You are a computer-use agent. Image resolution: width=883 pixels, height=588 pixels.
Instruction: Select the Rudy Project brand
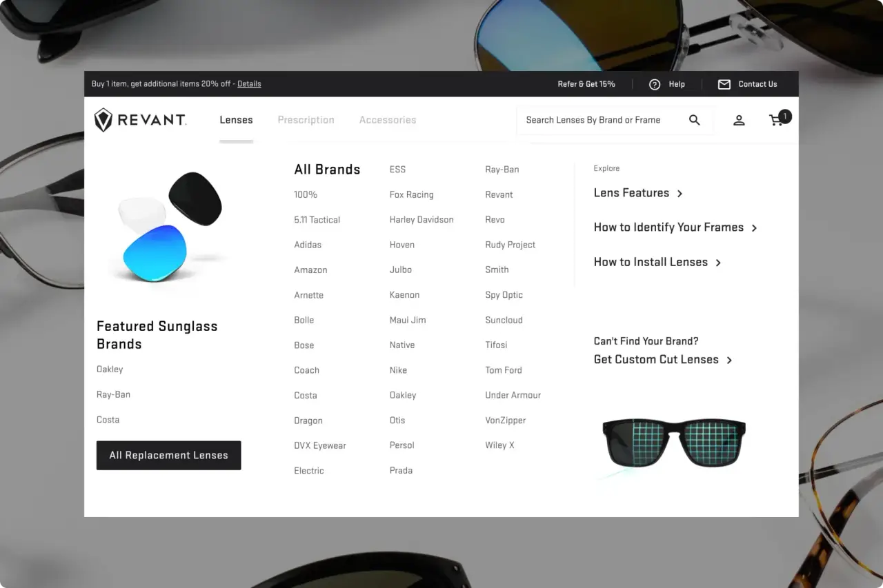pos(510,245)
